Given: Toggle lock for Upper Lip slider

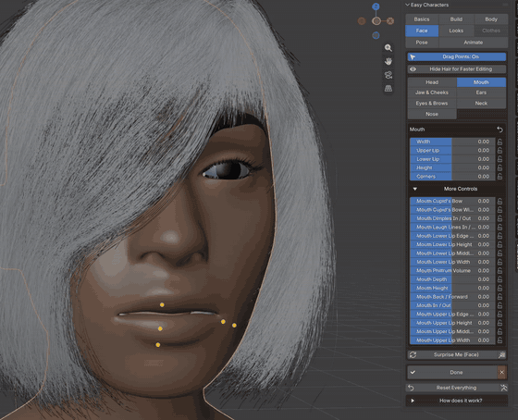Looking at the screenshot, I should pyautogui.click(x=499, y=151).
